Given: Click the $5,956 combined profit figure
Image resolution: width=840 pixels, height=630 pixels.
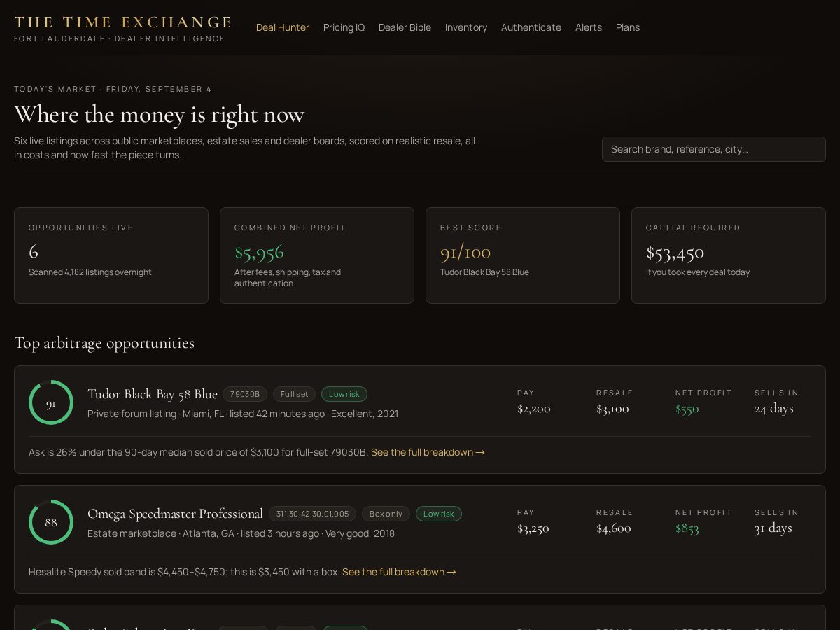Looking at the screenshot, I should (259, 252).
